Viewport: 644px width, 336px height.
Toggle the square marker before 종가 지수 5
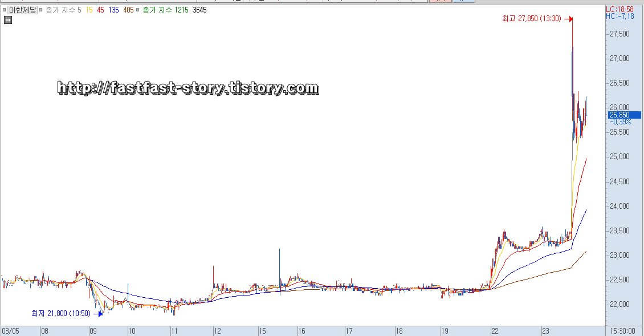40,10
